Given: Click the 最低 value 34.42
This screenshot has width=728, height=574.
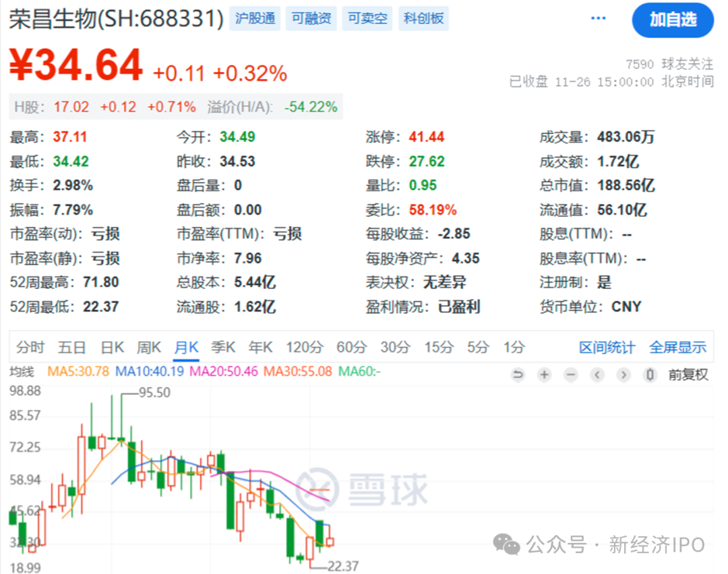Looking at the screenshot, I should [71, 162].
